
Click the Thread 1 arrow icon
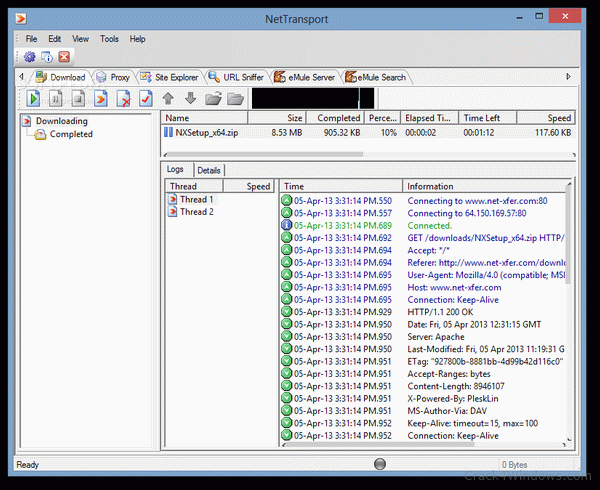pos(173,199)
